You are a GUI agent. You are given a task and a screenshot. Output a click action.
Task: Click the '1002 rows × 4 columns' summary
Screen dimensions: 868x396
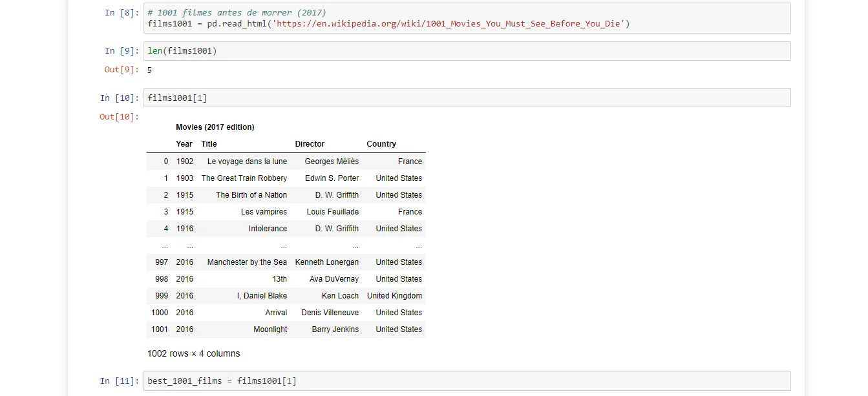193,354
